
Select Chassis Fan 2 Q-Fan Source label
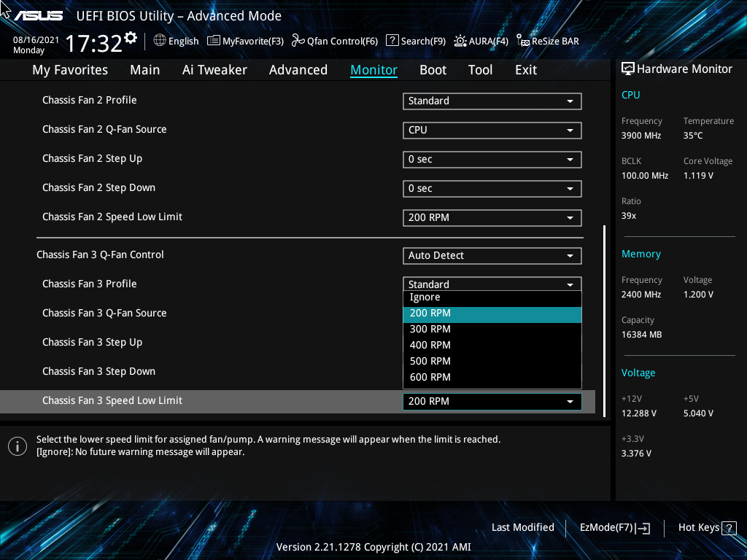pos(104,130)
